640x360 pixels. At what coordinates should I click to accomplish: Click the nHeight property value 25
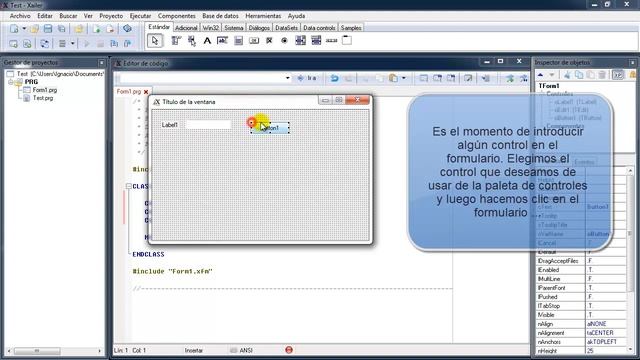click(x=590, y=351)
